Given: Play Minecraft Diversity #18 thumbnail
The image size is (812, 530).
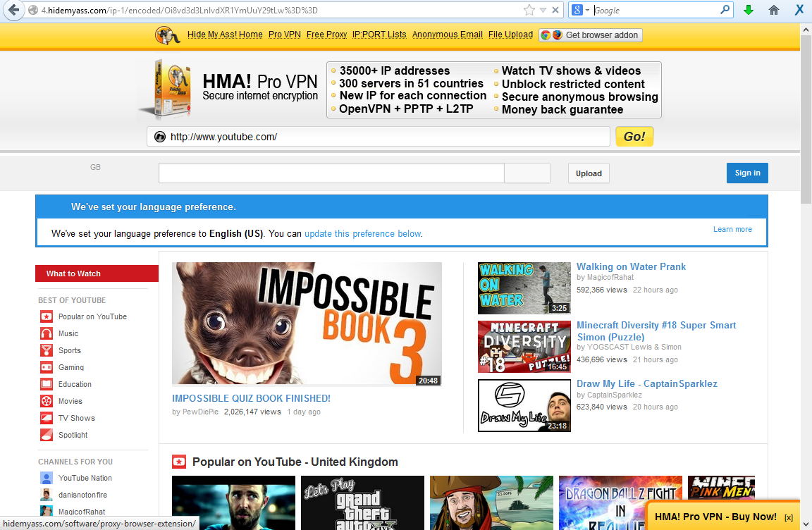Looking at the screenshot, I should [524, 347].
